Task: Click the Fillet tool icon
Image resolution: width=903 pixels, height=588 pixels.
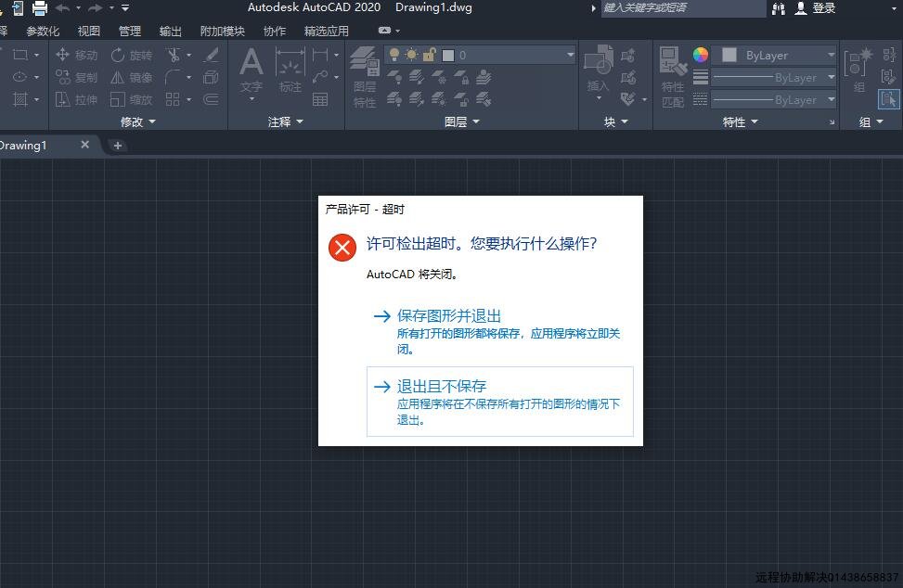Action: (173, 77)
